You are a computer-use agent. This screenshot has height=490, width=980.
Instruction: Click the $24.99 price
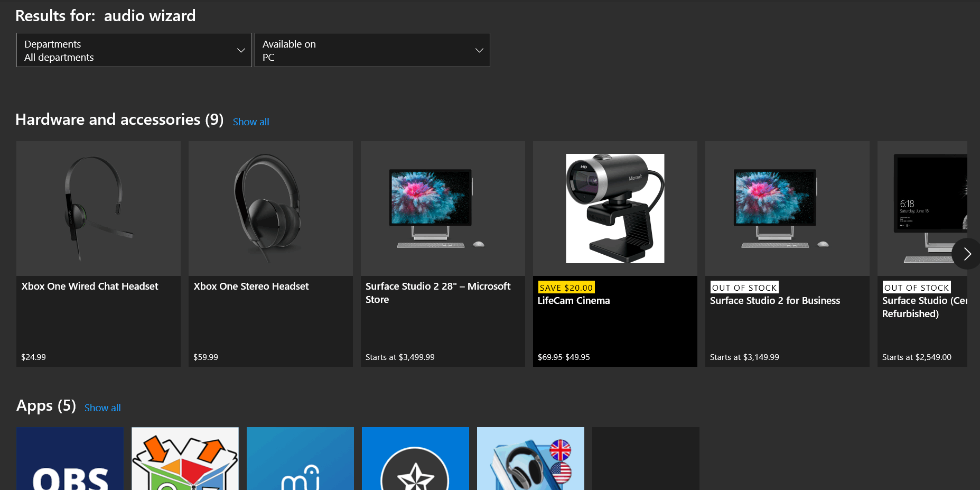(x=33, y=357)
